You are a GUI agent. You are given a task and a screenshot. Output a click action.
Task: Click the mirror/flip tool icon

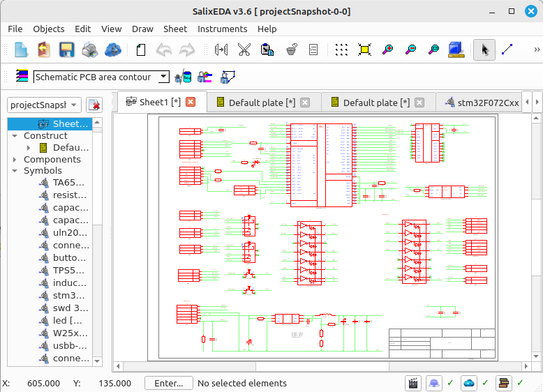click(x=221, y=50)
